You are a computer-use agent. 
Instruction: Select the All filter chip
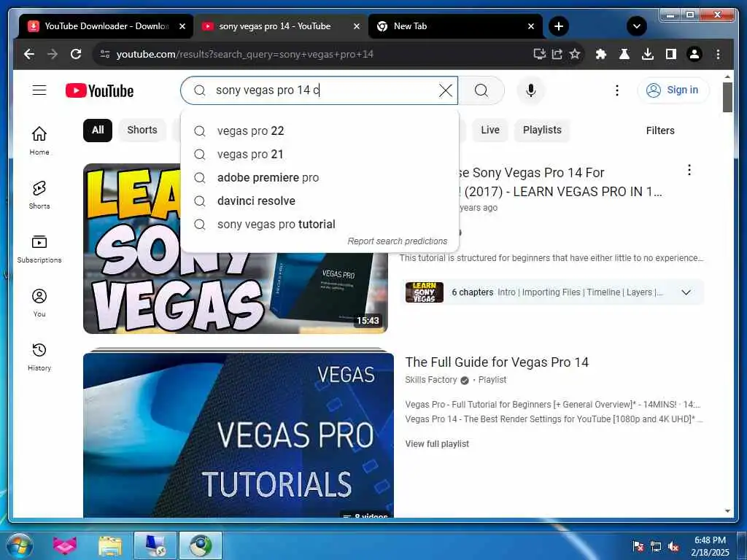point(98,131)
